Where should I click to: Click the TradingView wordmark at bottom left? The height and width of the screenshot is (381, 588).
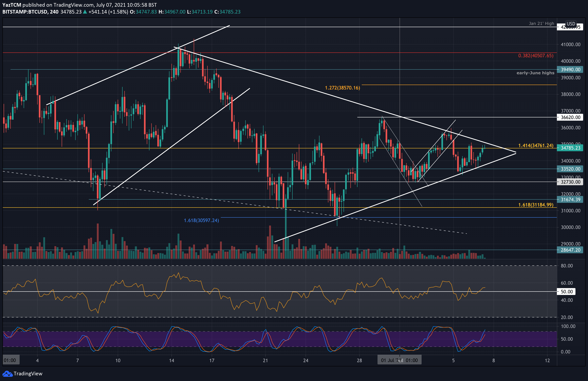pos(28,374)
